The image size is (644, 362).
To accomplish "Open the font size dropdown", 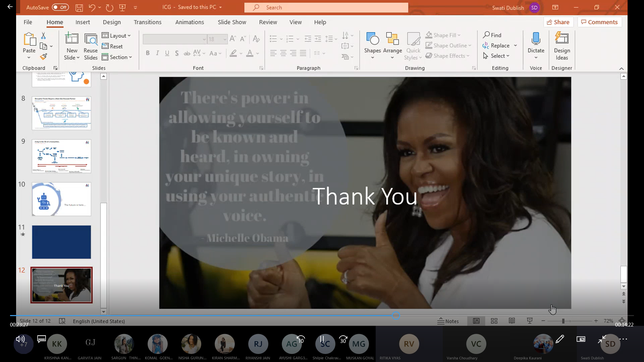I will (225, 39).
